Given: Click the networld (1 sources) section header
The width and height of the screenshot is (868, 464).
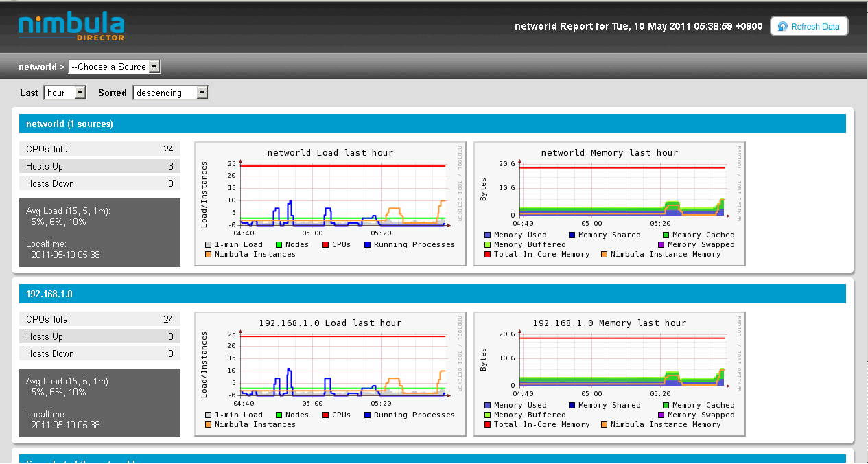Looking at the screenshot, I should (x=69, y=124).
